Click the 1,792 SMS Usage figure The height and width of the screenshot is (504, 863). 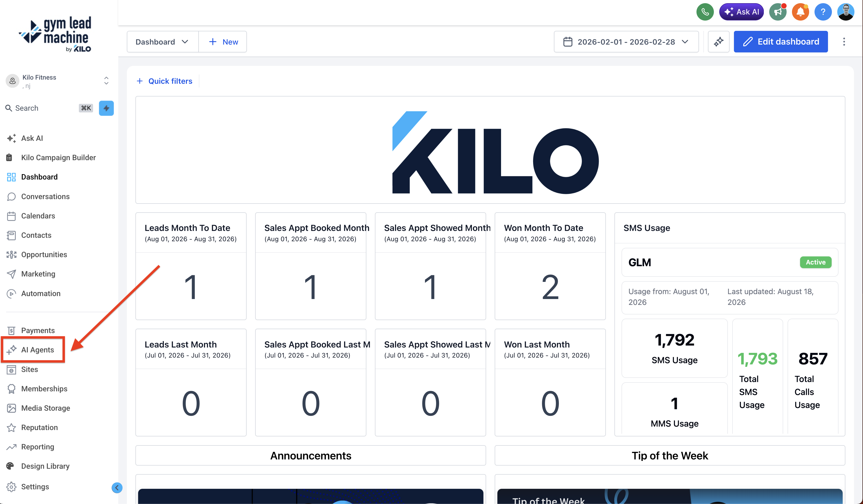674,340
